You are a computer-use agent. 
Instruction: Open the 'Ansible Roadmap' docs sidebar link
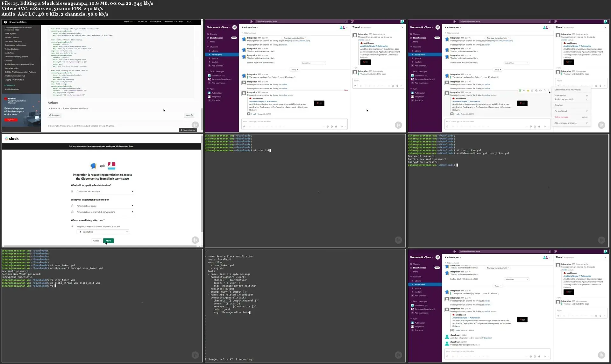click(x=12, y=89)
